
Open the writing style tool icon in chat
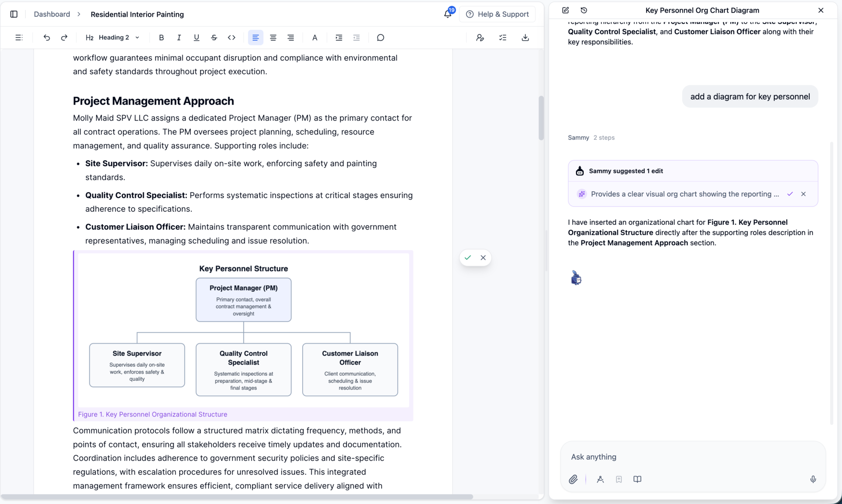tap(600, 479)
